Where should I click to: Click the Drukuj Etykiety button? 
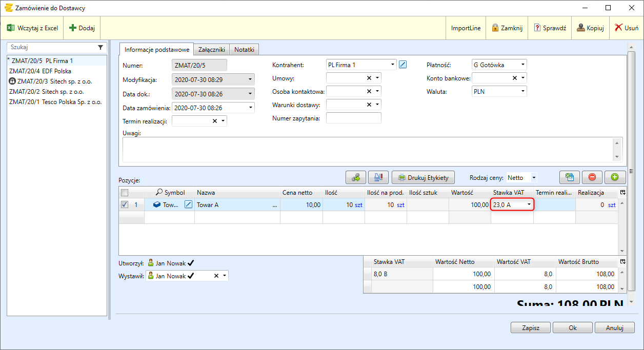tap(423, 178)
